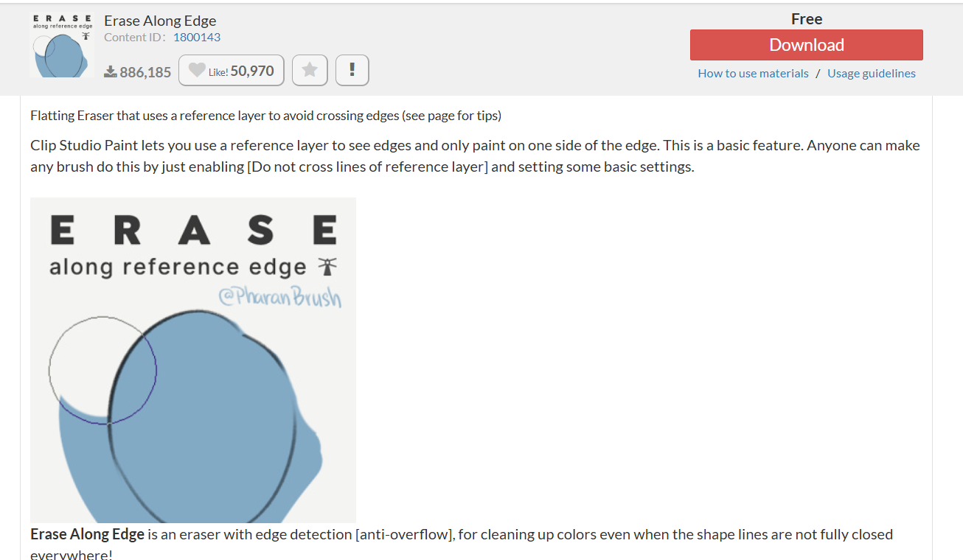
Task: Click the download count arrow icon
Action: [x=111, y=71]
